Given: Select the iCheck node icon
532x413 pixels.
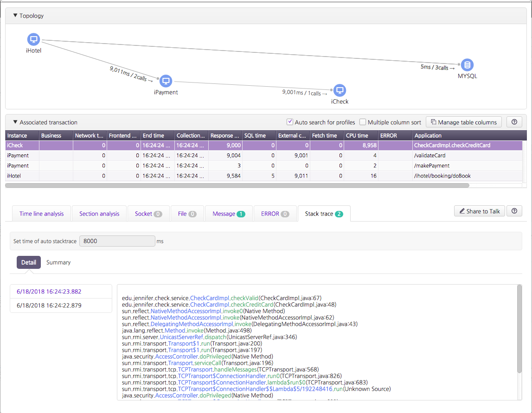Looking at the screenshot, I should (x=339, y=90).
